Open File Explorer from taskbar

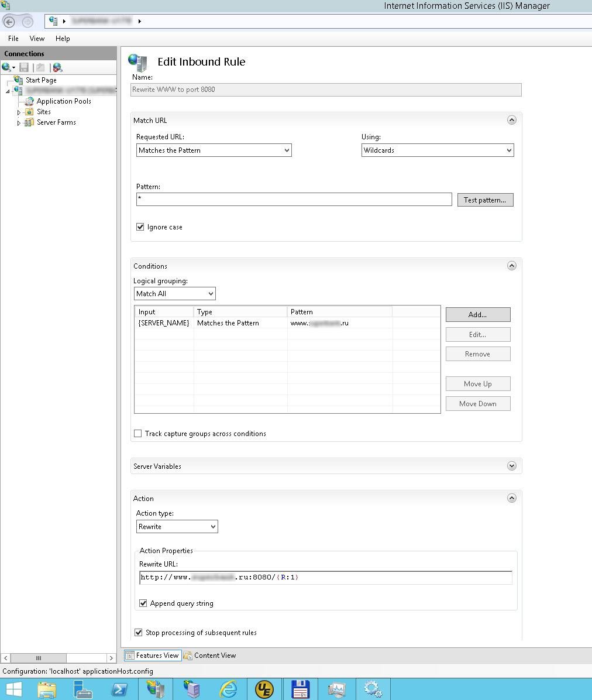[47, 689]
